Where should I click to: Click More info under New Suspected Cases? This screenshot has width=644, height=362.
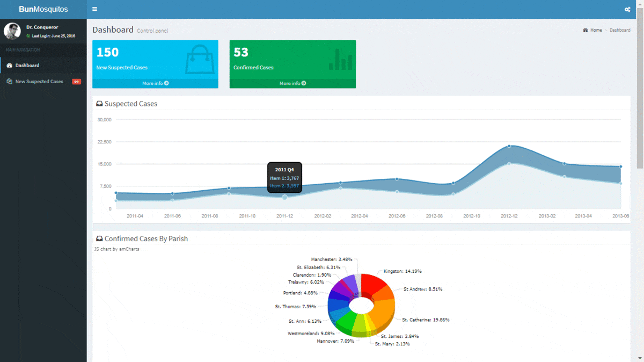pos(155,83)
